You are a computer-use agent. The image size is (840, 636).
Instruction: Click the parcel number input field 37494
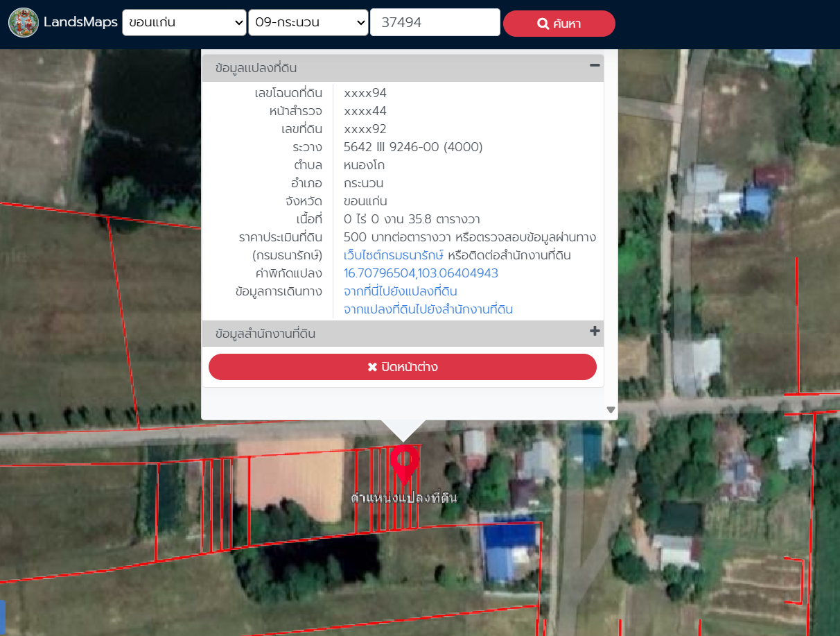[435, 22]
